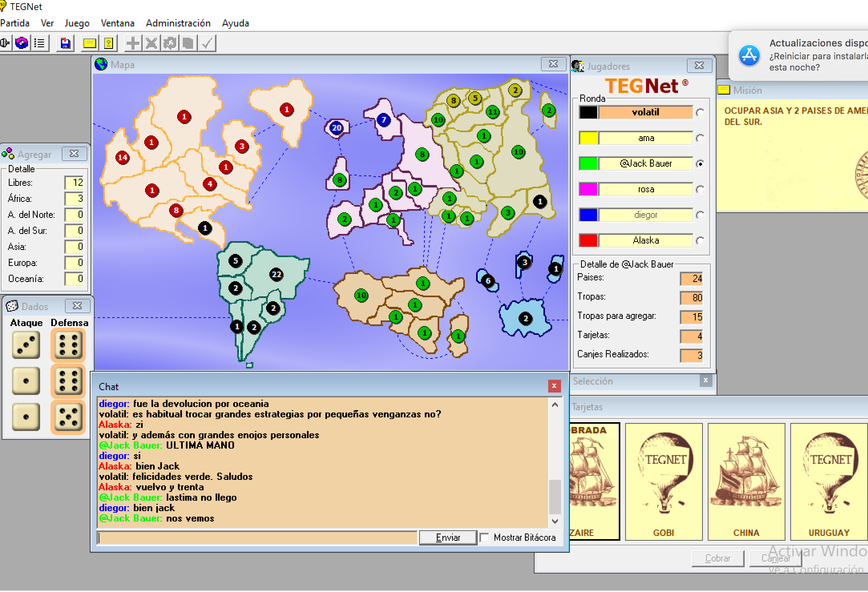This screenshot has height=592, width=868.
Task: Click the yellow color swatch for ama
Action: 588,138
